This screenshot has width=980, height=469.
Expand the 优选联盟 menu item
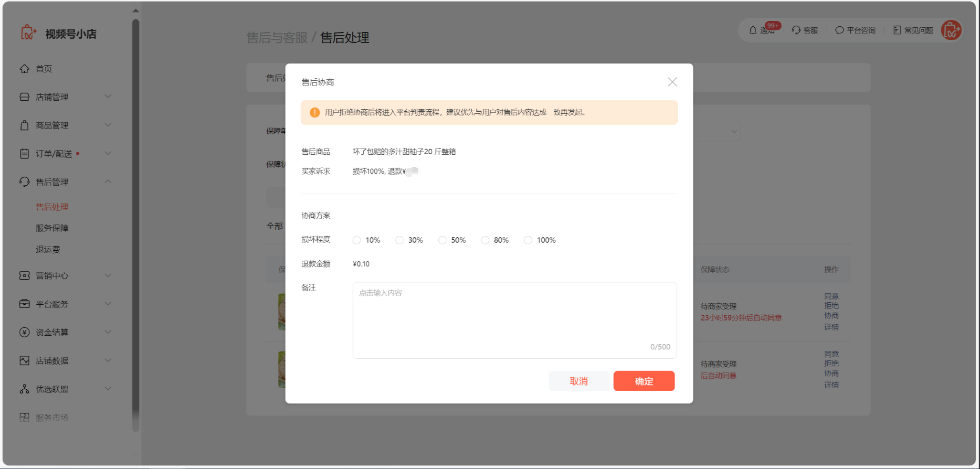[108, 389]
